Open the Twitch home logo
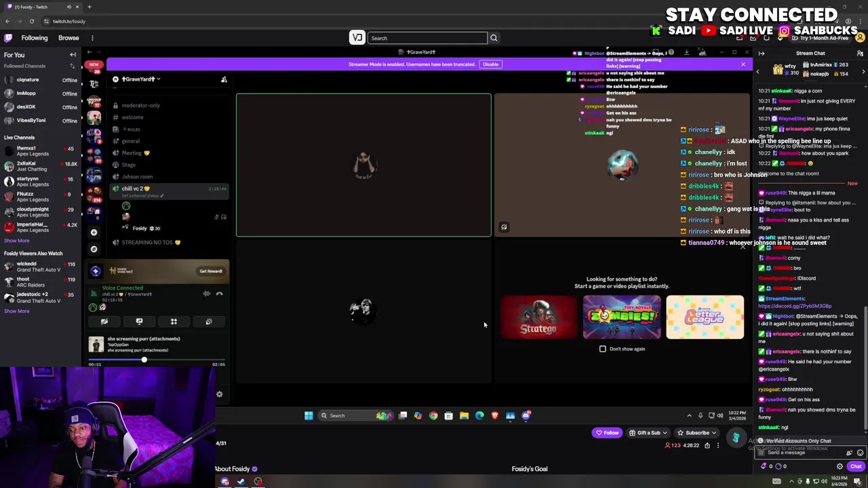 point(7,38)
